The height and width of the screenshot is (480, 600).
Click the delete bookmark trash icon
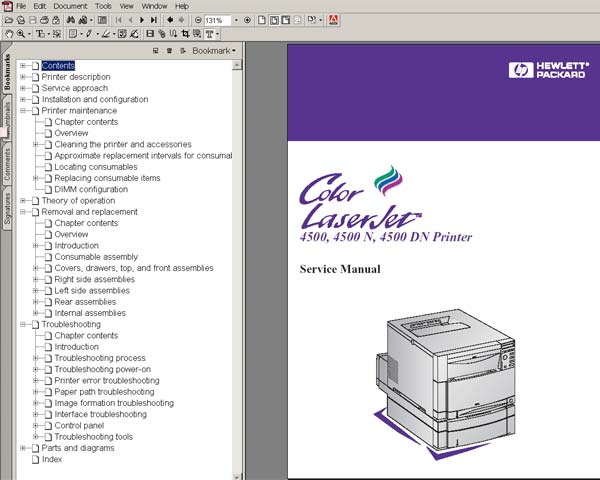pos(169,51)
